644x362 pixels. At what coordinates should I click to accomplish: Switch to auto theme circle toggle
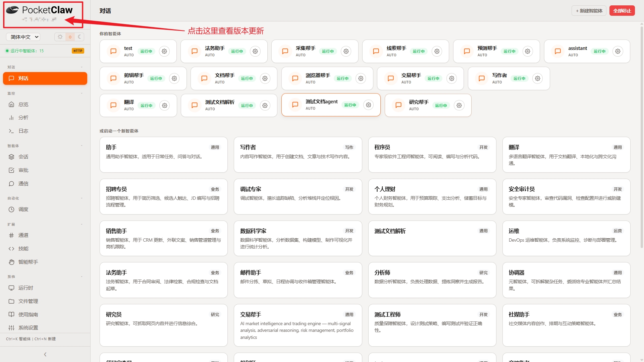70,37
